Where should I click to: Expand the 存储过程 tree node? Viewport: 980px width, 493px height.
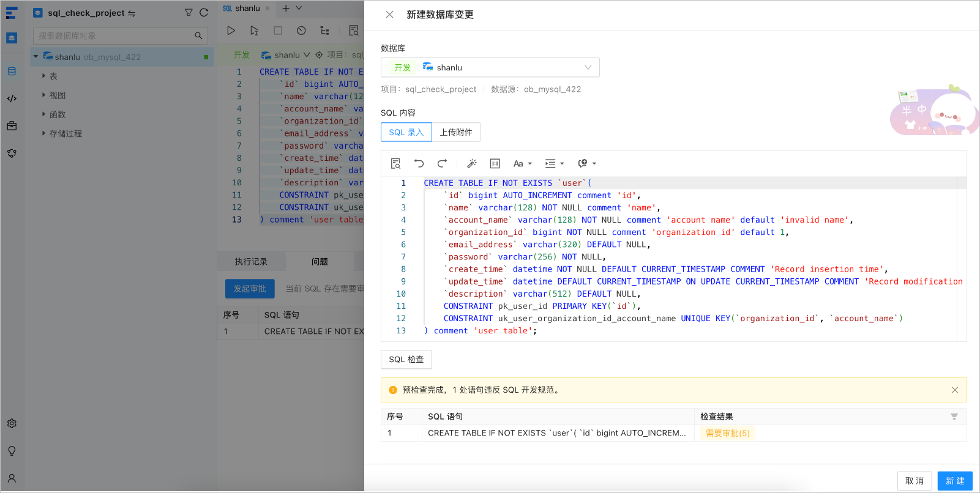(x=43, y=133)
